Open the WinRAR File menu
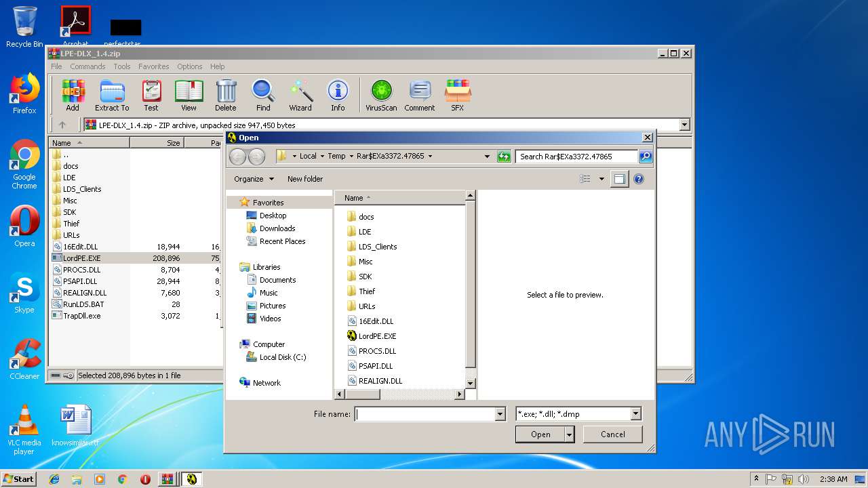The image size is (868, 488). [56, 66]
